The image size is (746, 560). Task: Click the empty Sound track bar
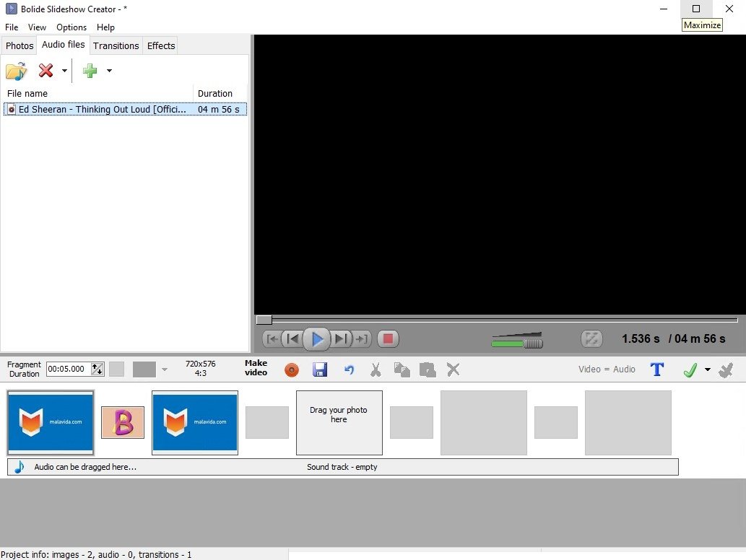point(343,467)
